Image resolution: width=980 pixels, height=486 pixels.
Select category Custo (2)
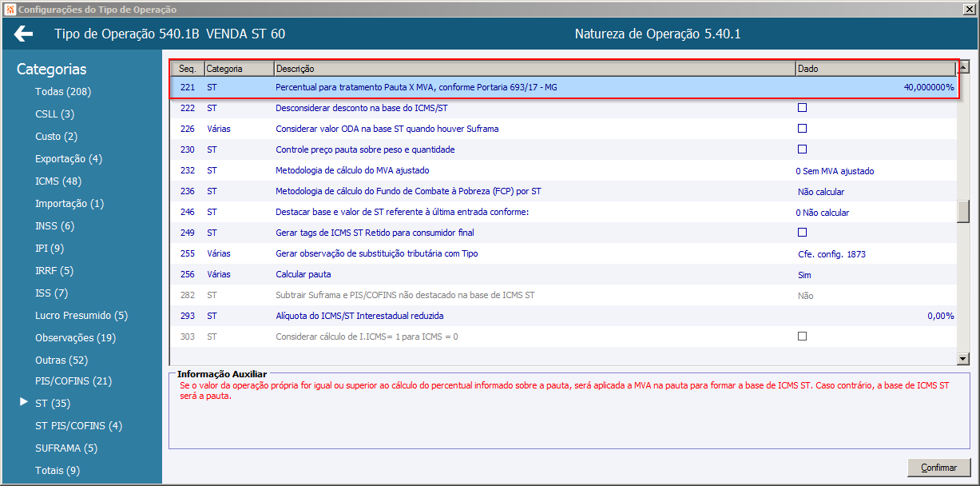[x=56, y=137]
